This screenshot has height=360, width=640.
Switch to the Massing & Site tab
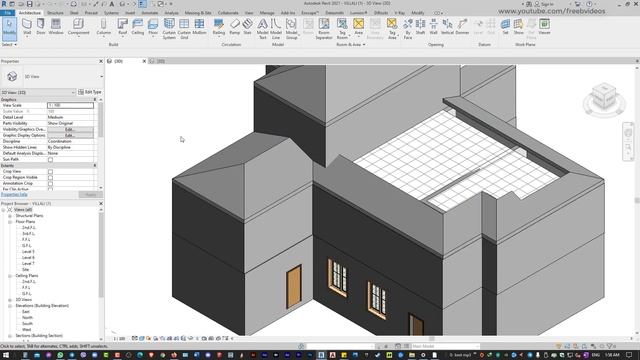pos(198,13)
